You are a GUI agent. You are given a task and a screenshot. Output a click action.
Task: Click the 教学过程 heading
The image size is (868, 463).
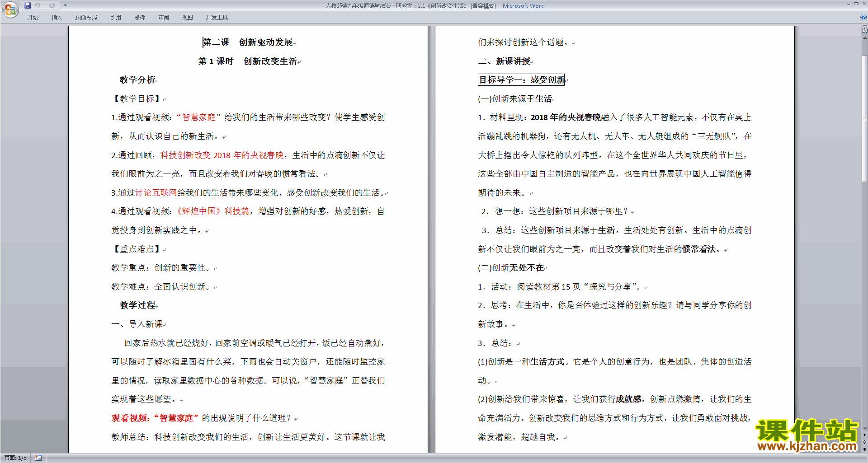(x=137, y=305)
